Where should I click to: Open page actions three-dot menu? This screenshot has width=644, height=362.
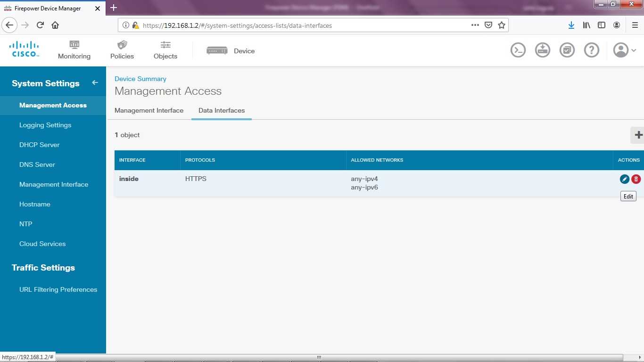tap(475, 25)
